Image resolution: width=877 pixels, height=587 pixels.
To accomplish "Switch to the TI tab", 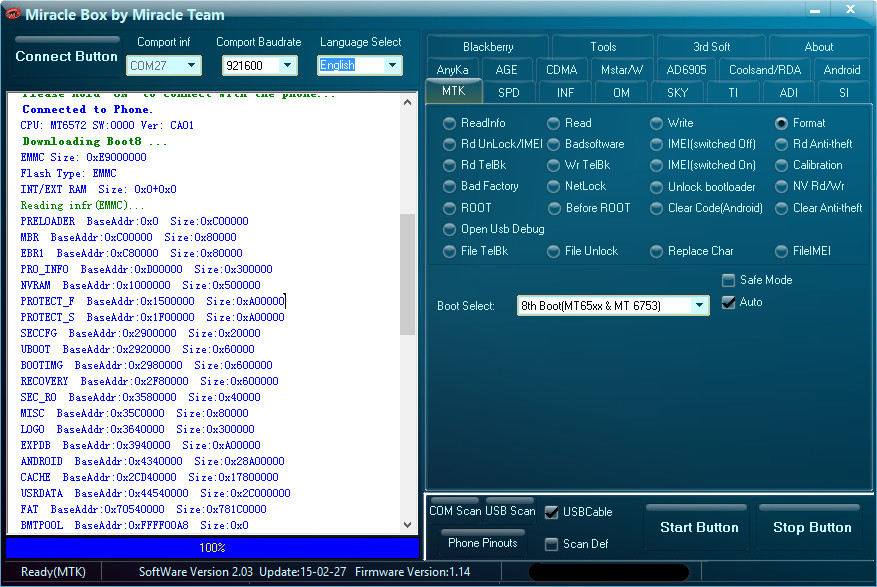I will click(733, 93).
